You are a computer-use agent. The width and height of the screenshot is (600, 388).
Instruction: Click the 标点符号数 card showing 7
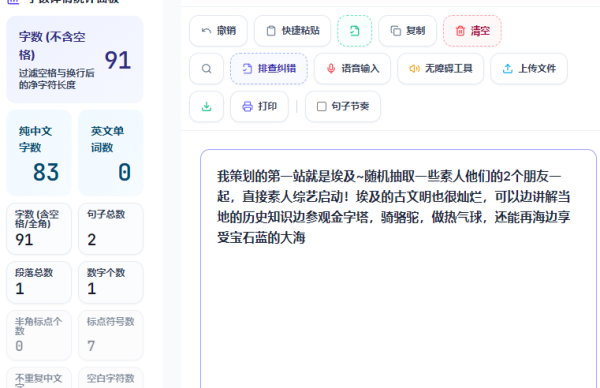[111, 335]
